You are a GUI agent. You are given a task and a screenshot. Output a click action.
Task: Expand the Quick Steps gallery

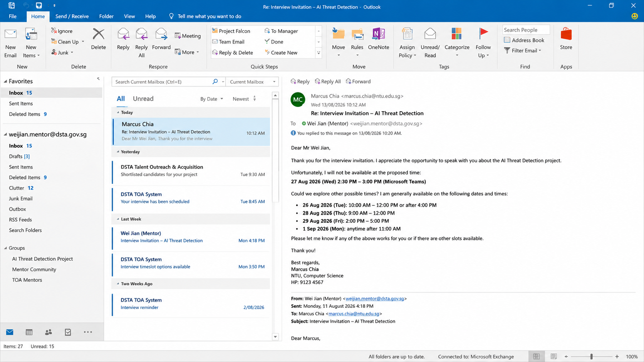point(319,53)
